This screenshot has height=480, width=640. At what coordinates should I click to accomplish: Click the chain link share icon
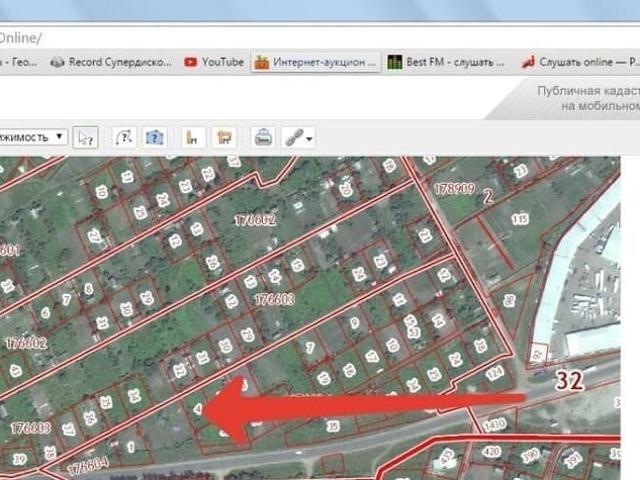[x=294, y=138]
